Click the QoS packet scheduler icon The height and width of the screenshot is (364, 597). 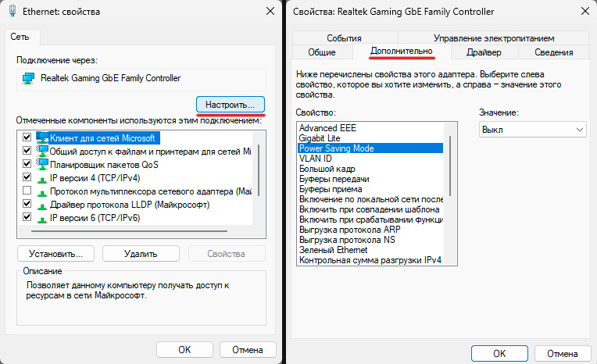(x=42, y=164)
